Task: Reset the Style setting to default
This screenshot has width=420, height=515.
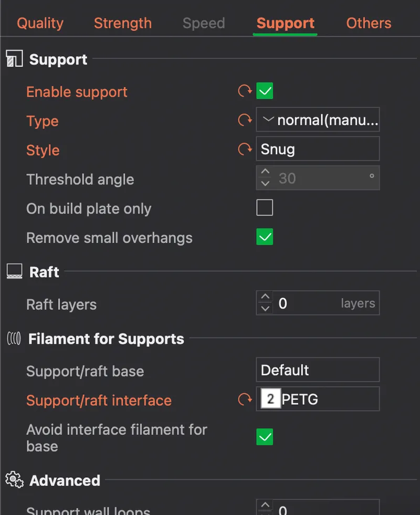Action: (x=245, y=150)
